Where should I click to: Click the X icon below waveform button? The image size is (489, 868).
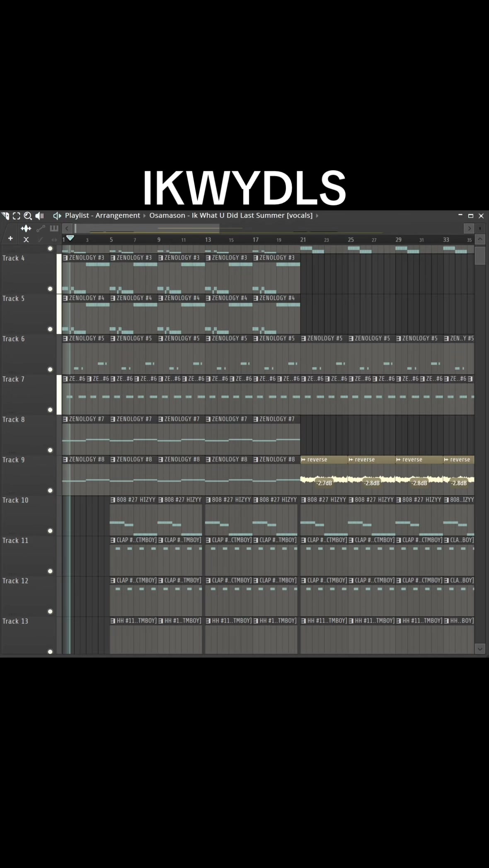[26, 239]
